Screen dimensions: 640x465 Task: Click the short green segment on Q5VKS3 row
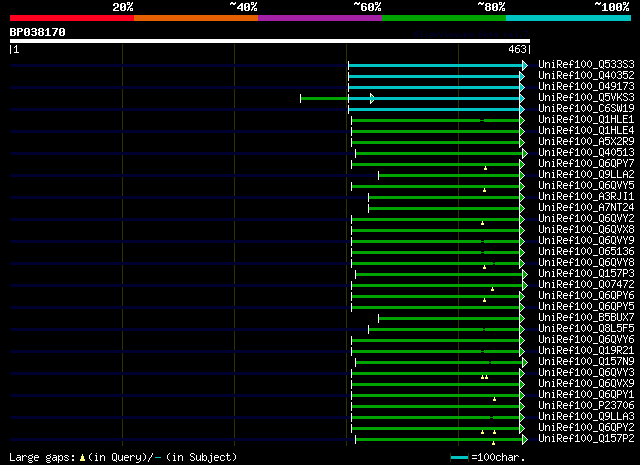324,98
